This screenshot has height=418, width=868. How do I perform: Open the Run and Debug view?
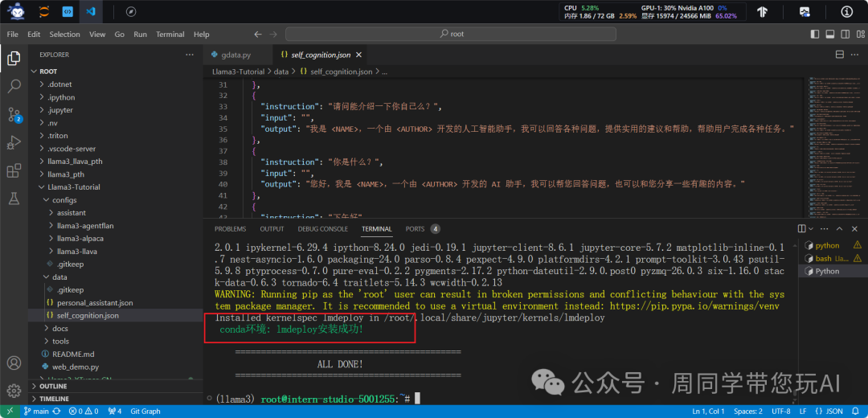click(14, 143)
